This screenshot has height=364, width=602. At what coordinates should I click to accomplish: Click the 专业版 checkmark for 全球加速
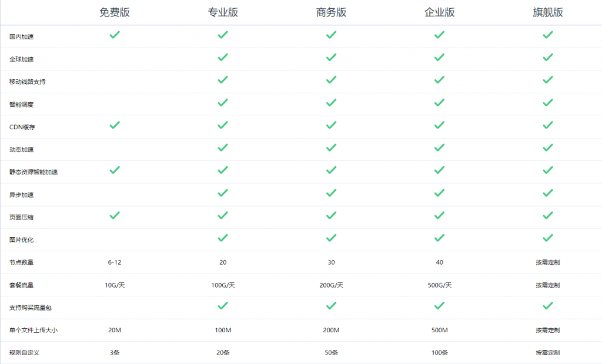click(x=223, y=58)
